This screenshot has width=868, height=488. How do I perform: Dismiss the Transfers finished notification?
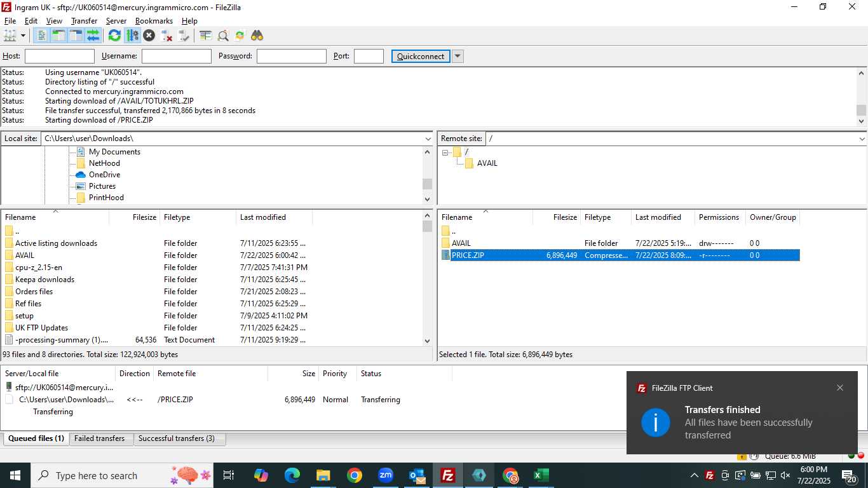pyautogui.click(x=840, y=388)
